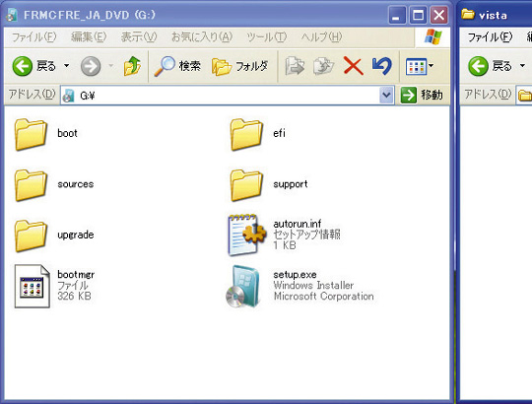Open the Search magnifier tool

177,66
